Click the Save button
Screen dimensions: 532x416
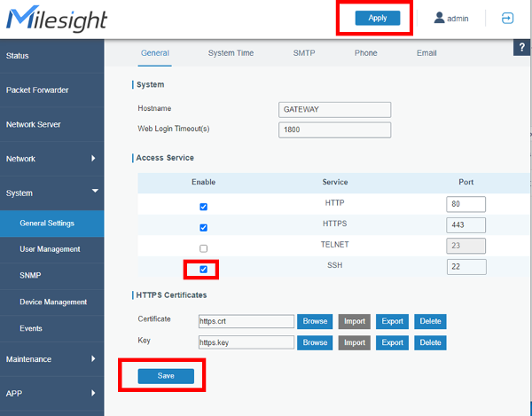pyautogui.click(x=166, y=376)
